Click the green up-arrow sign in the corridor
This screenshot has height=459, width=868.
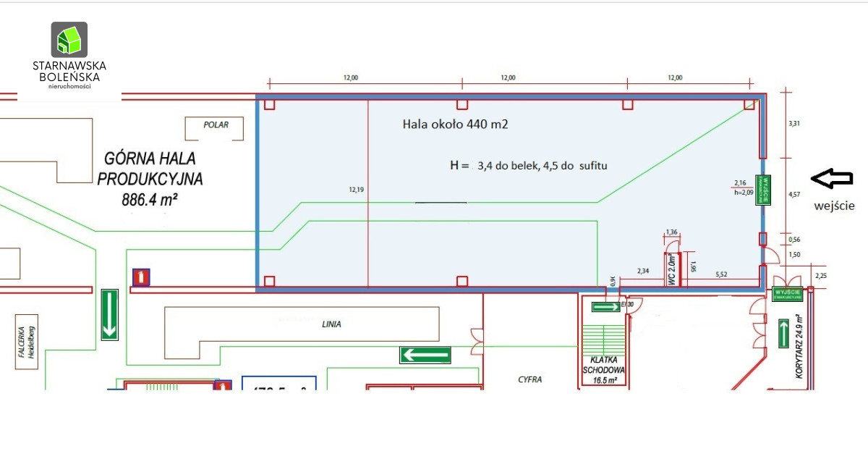point(783,333)
